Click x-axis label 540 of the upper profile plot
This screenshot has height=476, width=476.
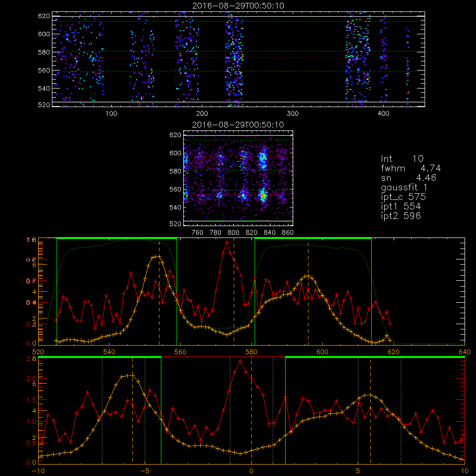pos(109,352)
